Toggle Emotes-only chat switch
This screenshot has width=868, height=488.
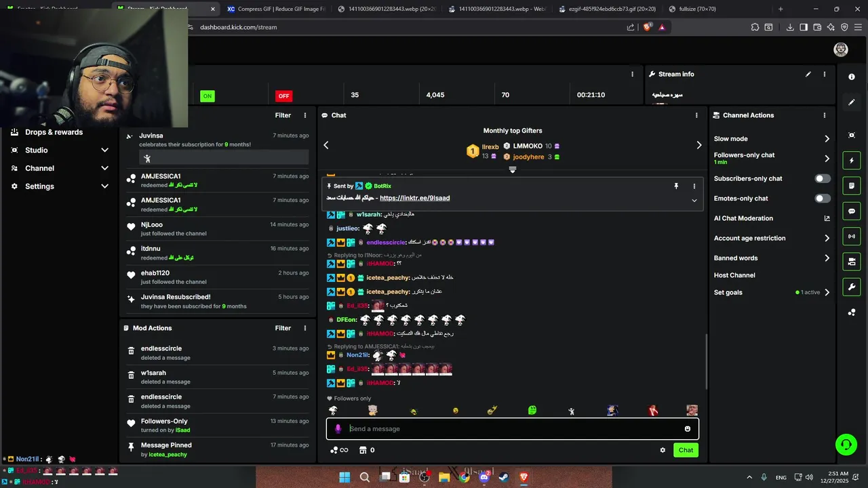pos(822,199)
